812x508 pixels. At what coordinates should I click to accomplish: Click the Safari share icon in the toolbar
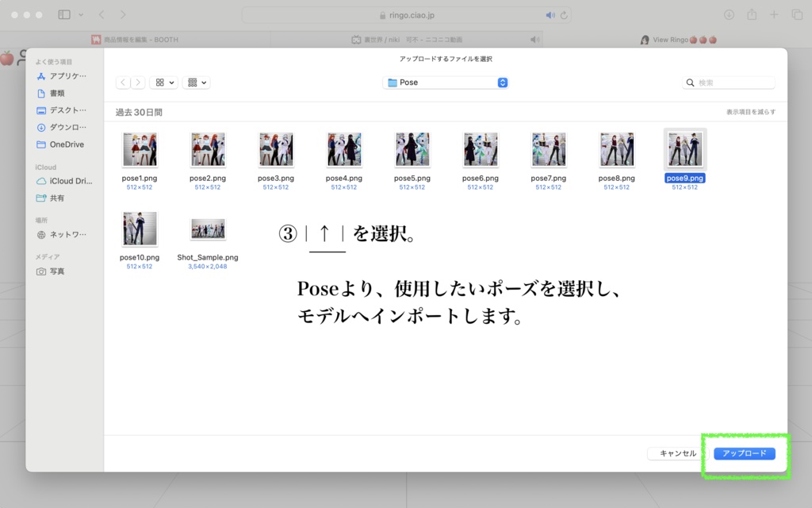click(752, 14)
